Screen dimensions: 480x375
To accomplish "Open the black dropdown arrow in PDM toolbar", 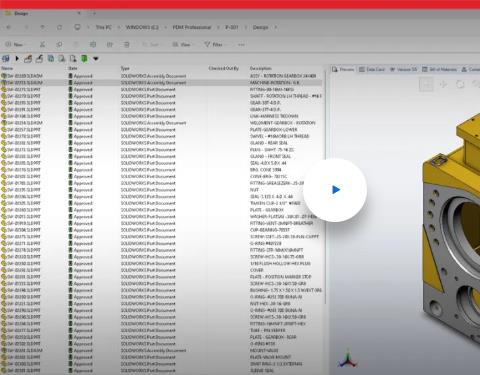I will click(96, 59).
